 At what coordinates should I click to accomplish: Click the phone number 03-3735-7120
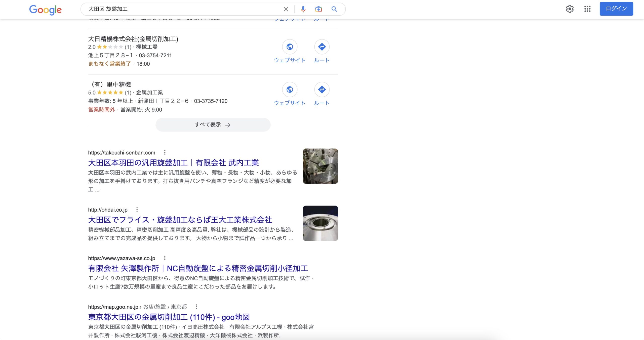(x=211, y=101)
